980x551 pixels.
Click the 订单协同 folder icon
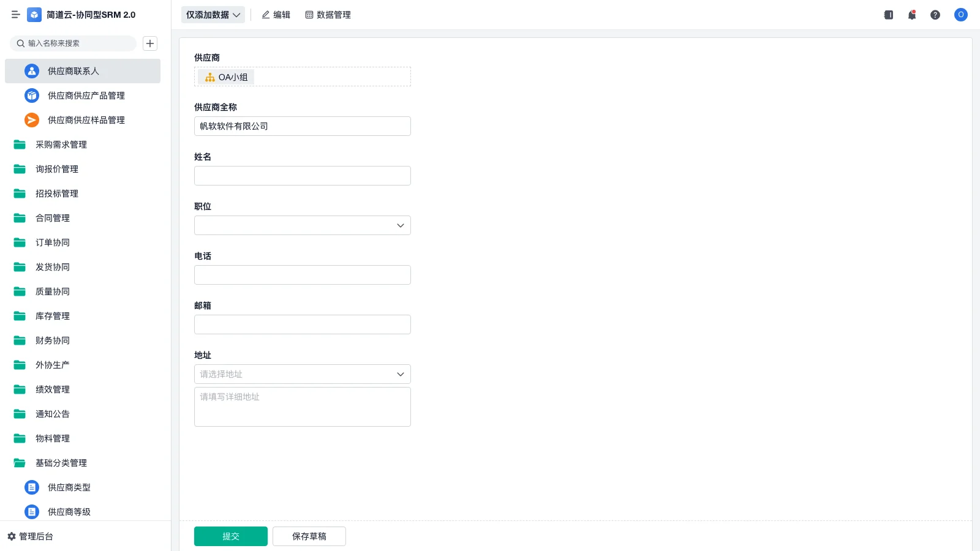click(20, 242)
